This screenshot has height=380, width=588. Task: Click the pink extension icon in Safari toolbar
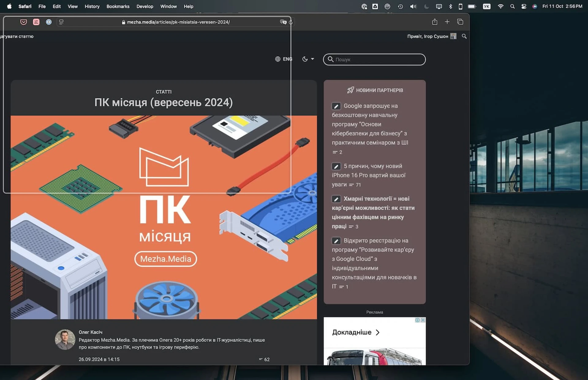click(36, 22)
